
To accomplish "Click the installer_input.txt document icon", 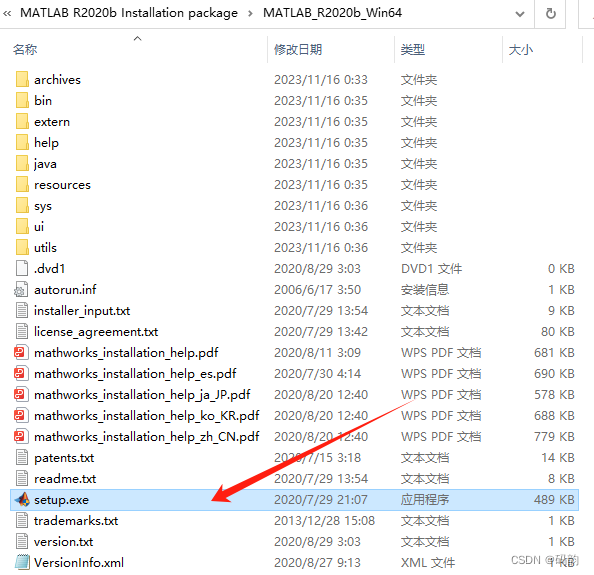I will (22, 311).
